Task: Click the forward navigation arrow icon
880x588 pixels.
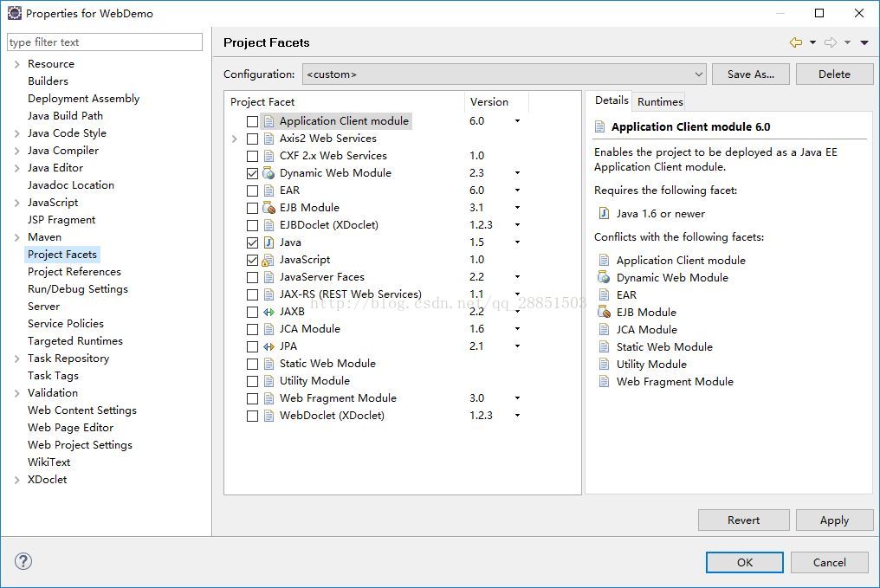Action: pos(831,42)
